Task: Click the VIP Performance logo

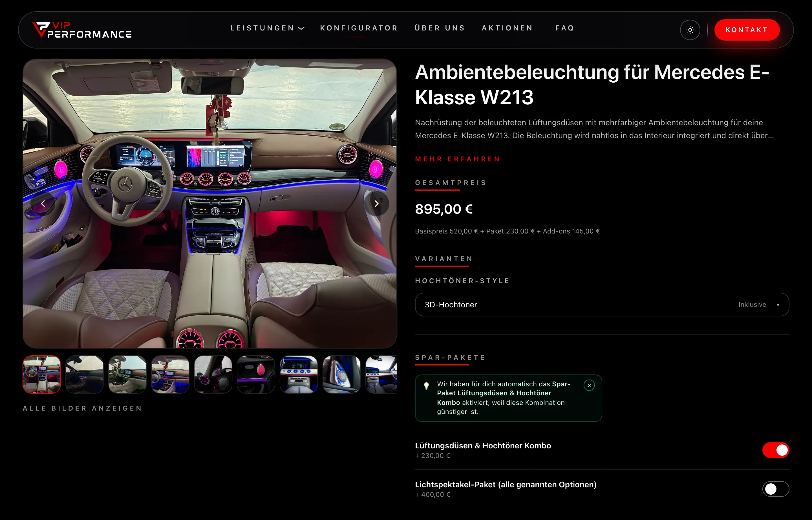Action: click(82, 30)
